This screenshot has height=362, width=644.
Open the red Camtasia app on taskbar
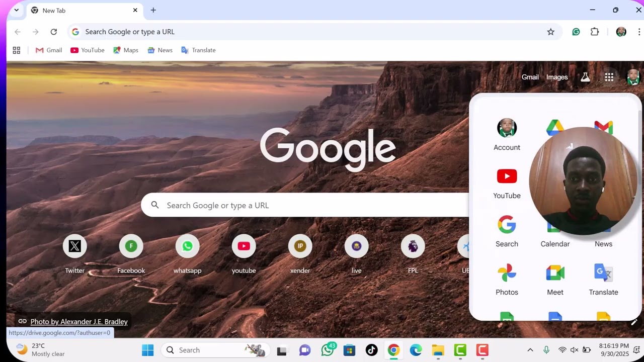(x=482, y=350)
